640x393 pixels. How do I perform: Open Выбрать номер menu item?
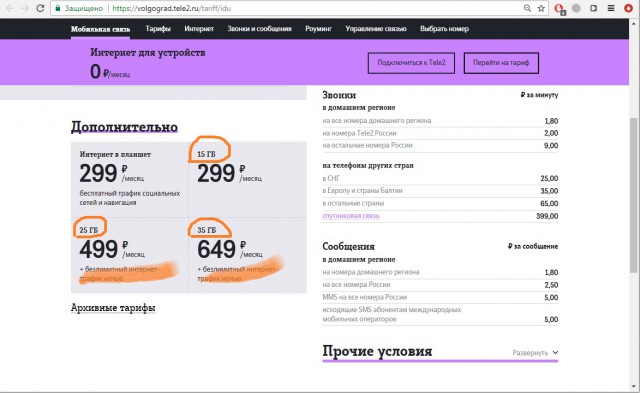(x=444, y=29)
